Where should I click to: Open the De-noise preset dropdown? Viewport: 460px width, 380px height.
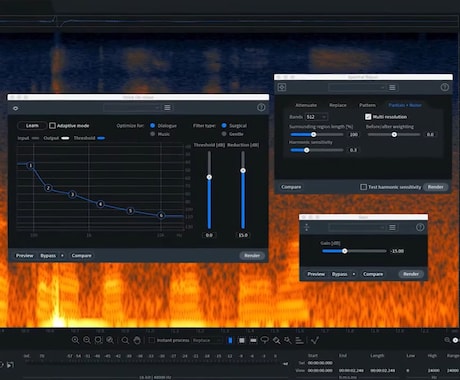pyautogui.click(x=133, y=108)
